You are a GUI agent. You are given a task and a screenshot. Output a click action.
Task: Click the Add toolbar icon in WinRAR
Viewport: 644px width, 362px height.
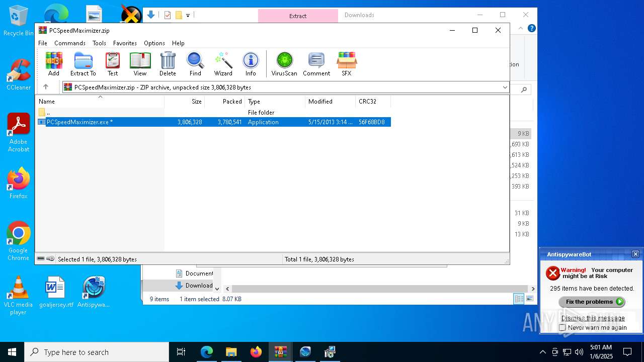click(54, 64)
